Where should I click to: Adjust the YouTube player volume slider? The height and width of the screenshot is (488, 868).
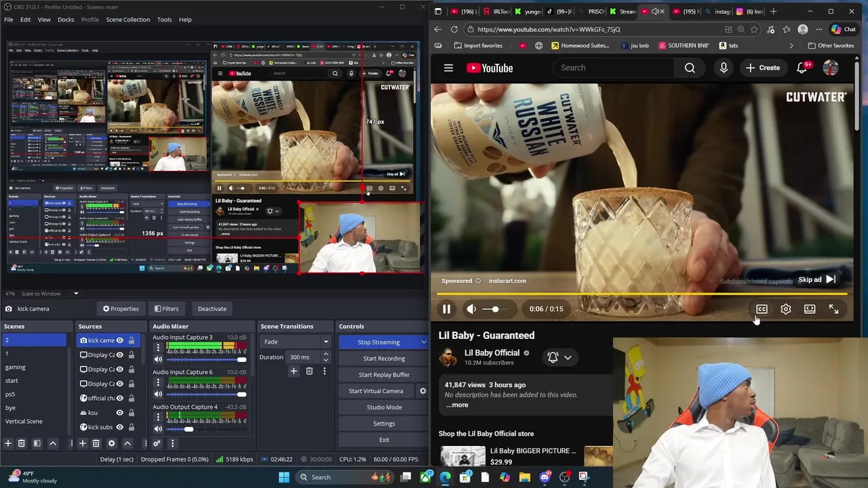click(x=496, y=309)
